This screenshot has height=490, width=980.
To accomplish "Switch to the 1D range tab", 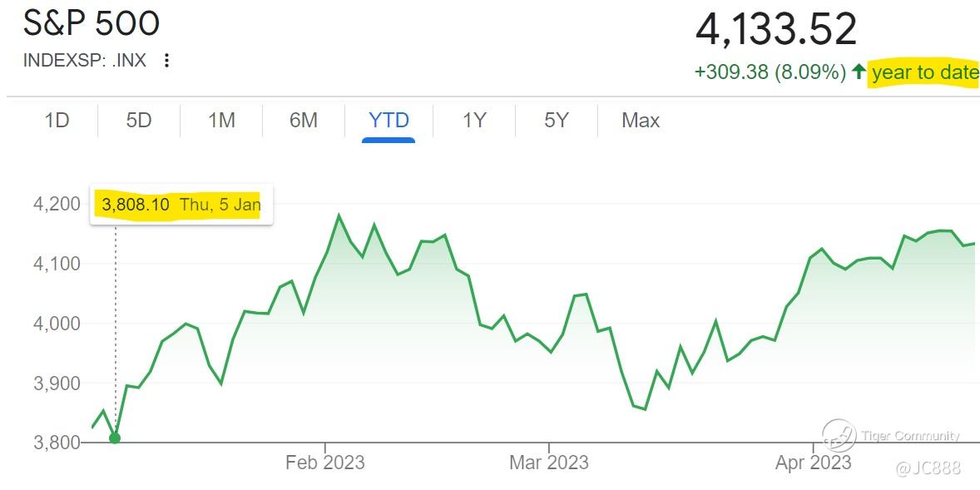I will pos(57,120).
